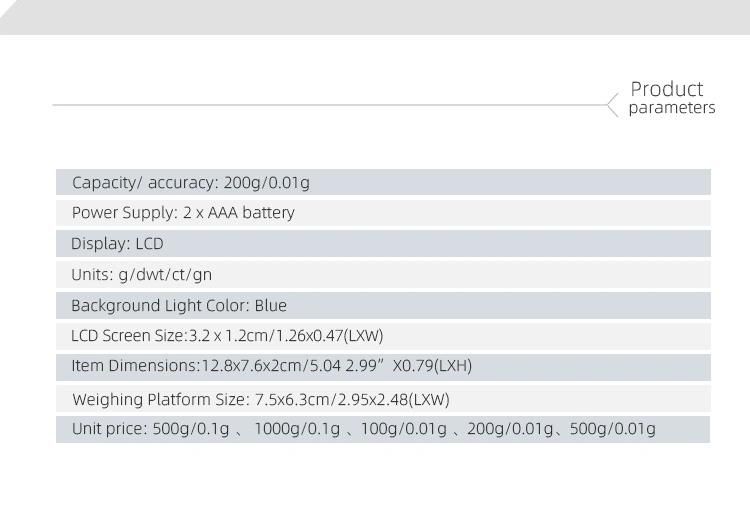The image size is (750, 508).
Task: Choose the 500g/0.1g unit price option
Action: coord(191,429)
